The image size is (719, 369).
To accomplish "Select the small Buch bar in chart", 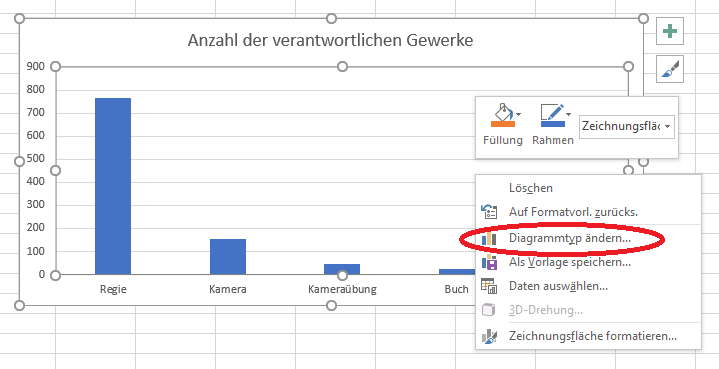I will tap(457, 272).
